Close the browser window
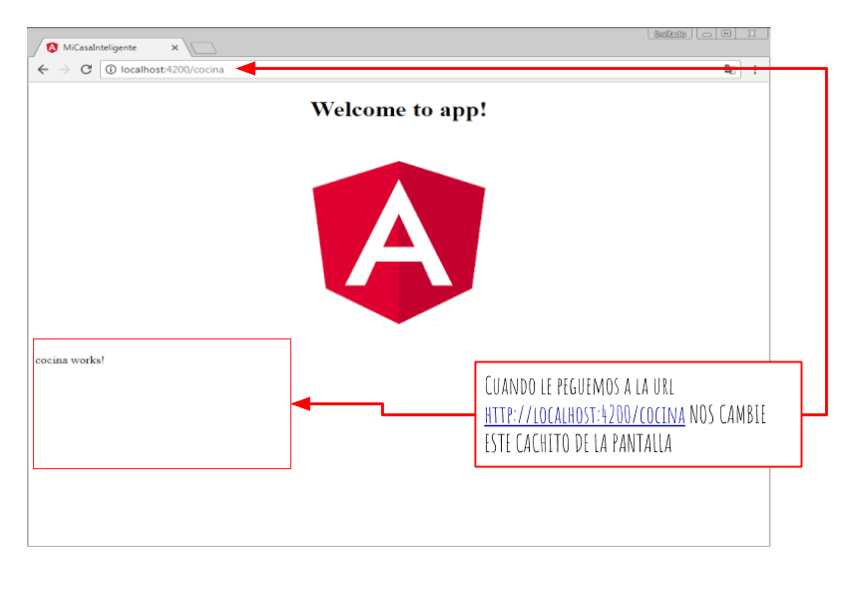The image size is (868, 591). click(751, 34)
